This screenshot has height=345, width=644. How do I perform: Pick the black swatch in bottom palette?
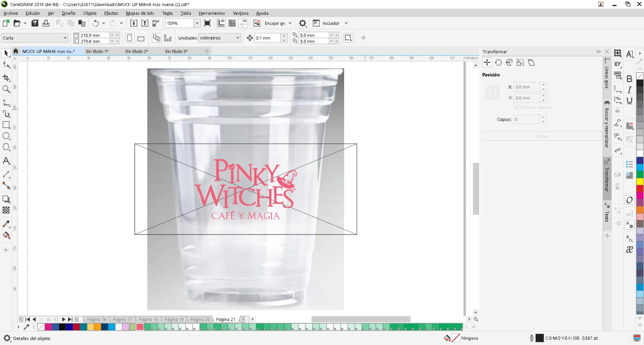coord(62,327)
